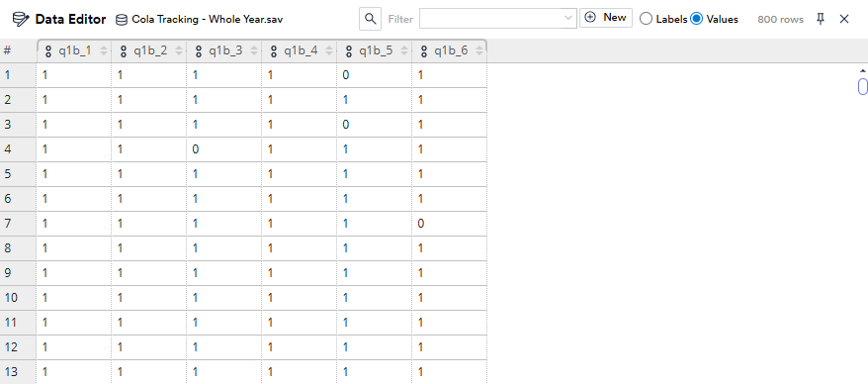
Task: Click the q1b_1 variable type icon
Action: 48,51
